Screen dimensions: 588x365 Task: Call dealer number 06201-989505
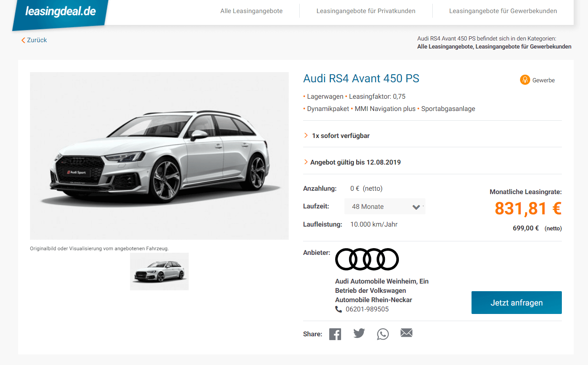click(x=367, y=309)
